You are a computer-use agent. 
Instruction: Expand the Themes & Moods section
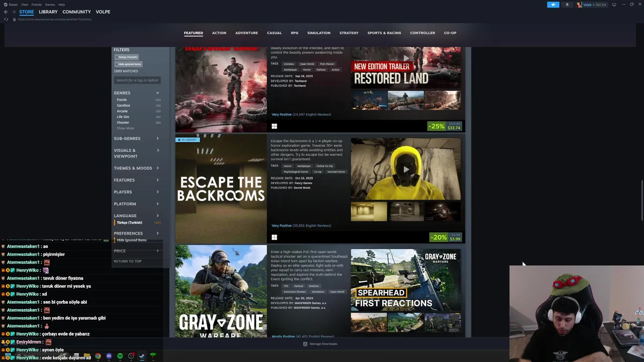tap(136, 168)
